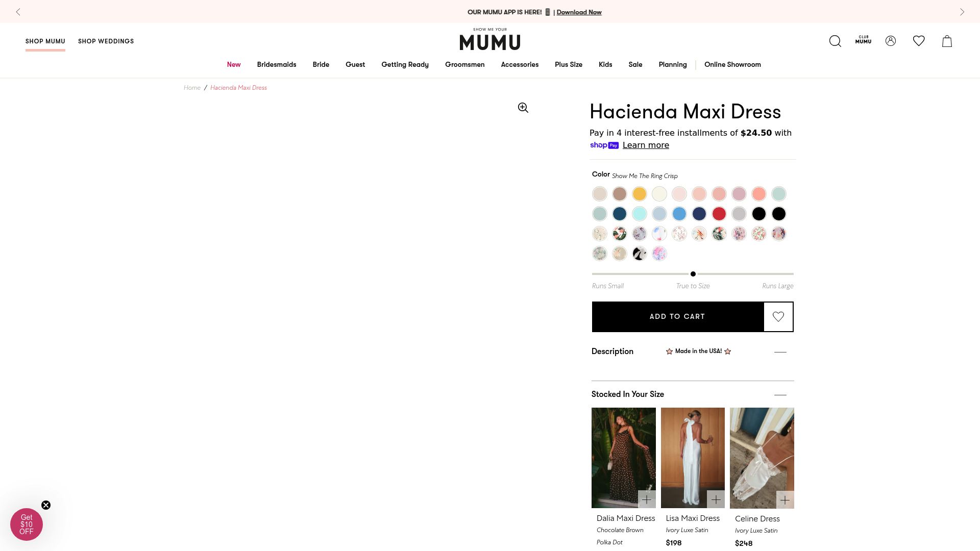Viewport: 980px width, 551px height.
Task: Select the bright blue color swatch
Action: pos(679,214)
